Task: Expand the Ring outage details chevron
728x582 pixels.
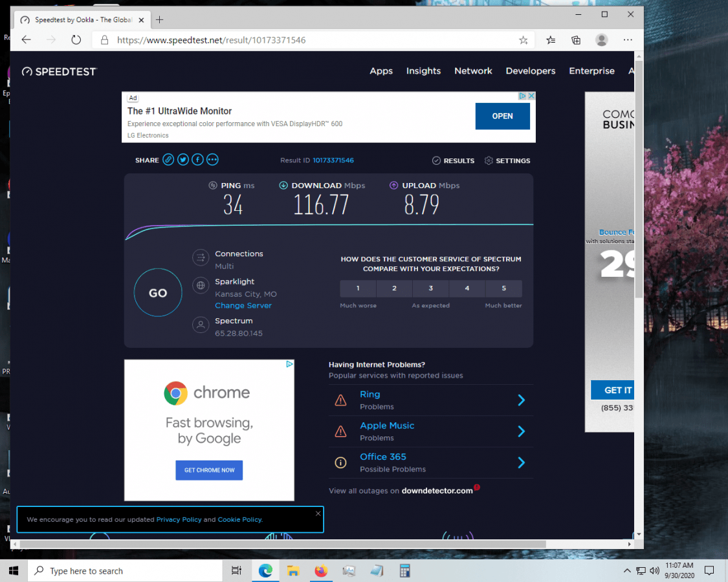Action: 521,400
